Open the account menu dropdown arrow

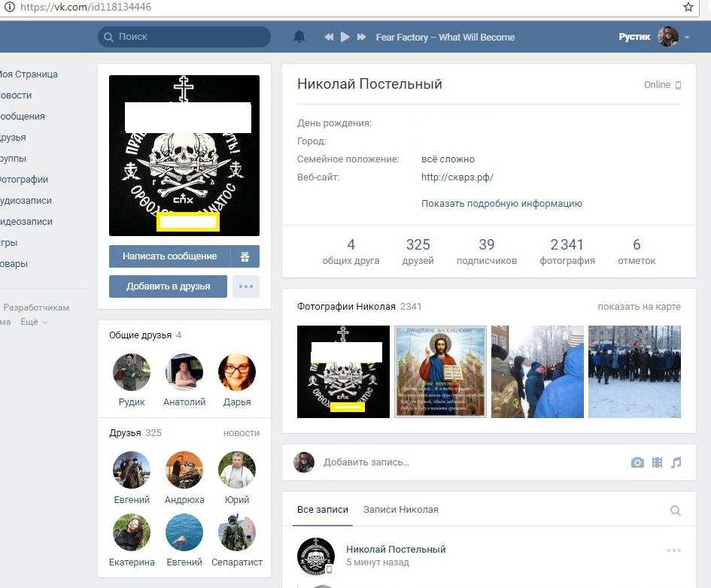[687, 38]
